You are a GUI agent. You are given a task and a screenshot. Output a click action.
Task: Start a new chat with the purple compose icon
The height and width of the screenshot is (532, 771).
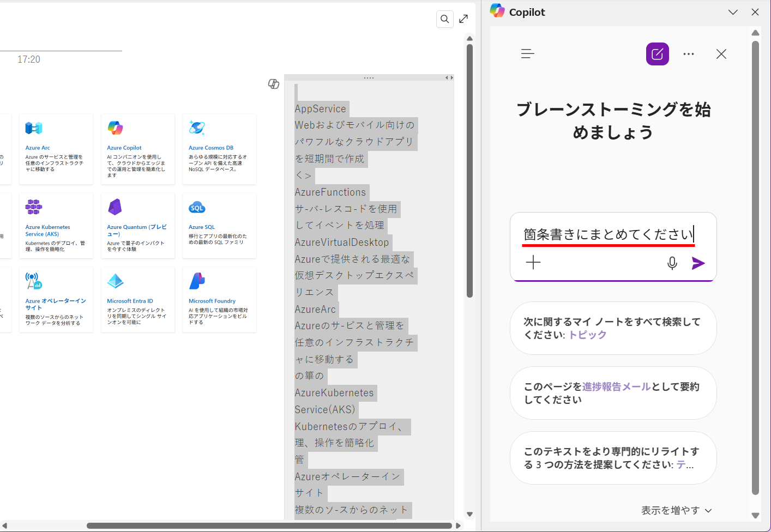tap(657, 54)
